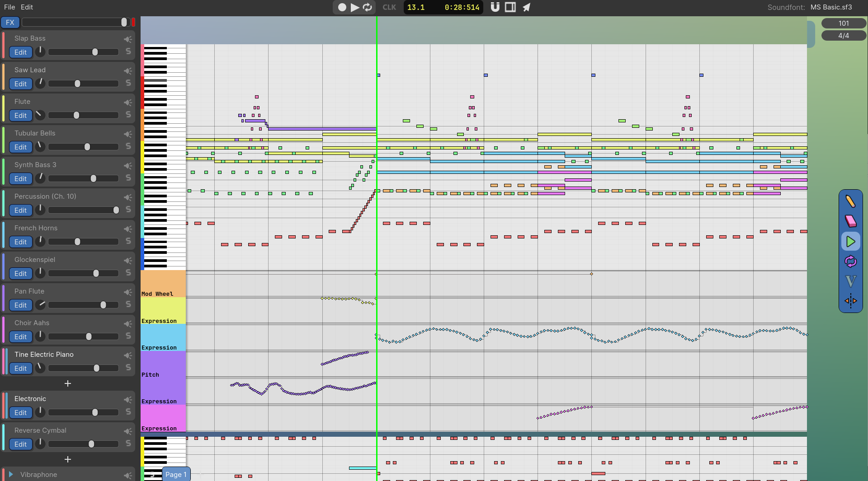This screenshot has height=481, width=868.
Task: Add a track below Tine Electric Piano
Action: coord(68,383)
